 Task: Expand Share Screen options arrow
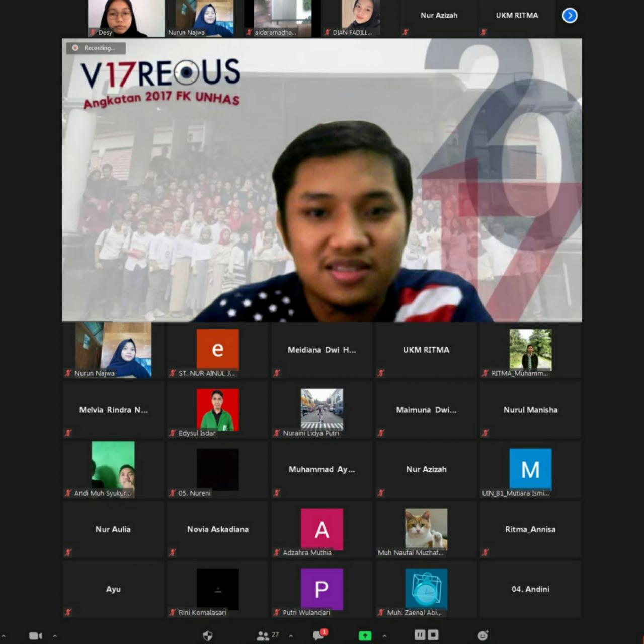click(x=384, y=636)
